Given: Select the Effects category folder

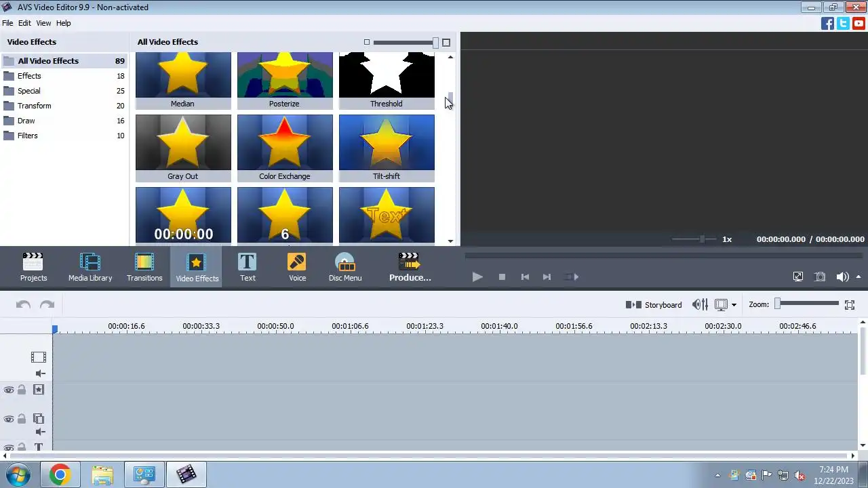Looking at the screenshot, I should (x=64, y=76).
